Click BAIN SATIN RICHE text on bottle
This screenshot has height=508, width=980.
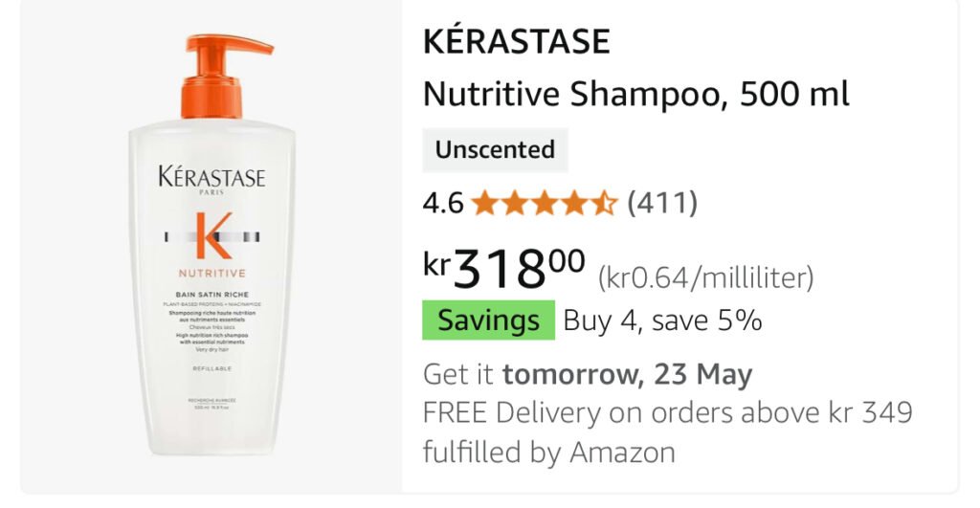(212, 294)
